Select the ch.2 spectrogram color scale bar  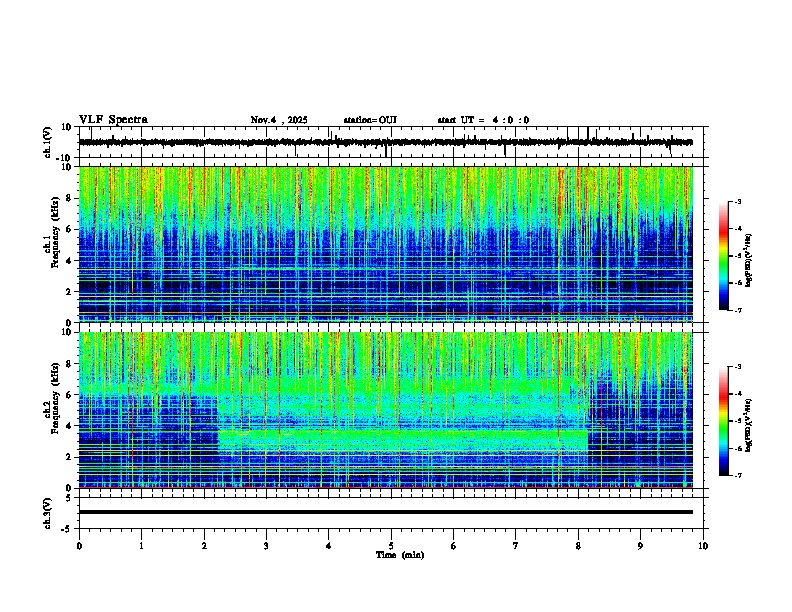point(723,421)
